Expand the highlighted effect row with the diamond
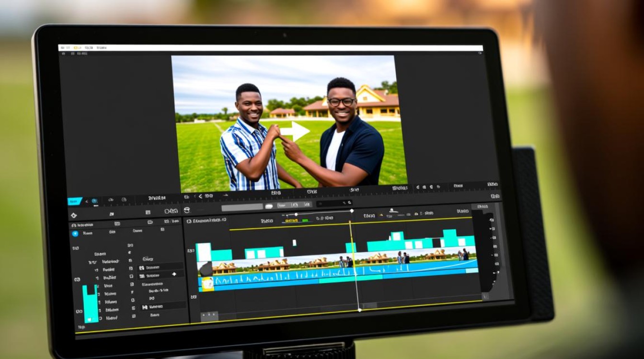644x359 pixels. coord(161,274)
